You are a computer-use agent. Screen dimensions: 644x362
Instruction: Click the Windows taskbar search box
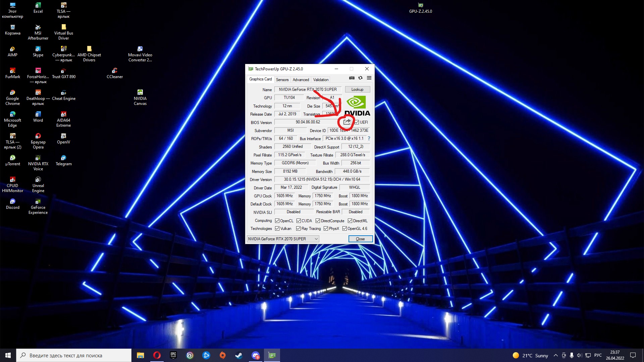[74, 355]
